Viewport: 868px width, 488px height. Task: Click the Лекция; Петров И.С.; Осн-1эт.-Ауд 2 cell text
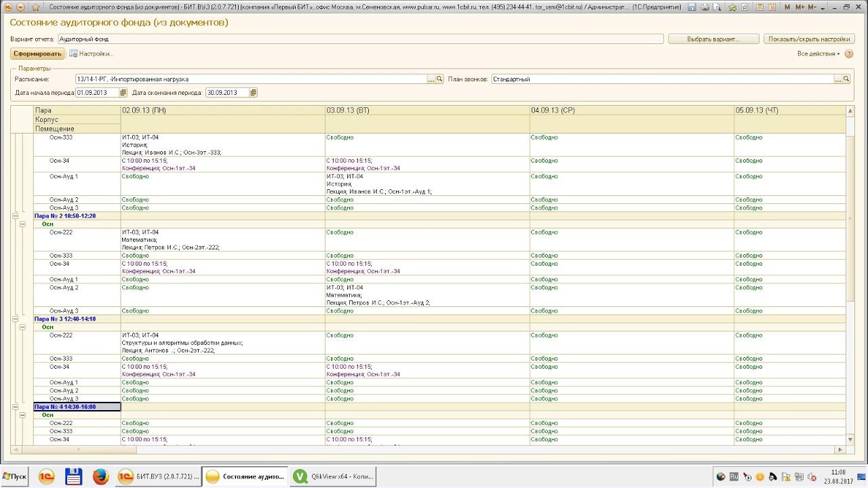[378, 303]
